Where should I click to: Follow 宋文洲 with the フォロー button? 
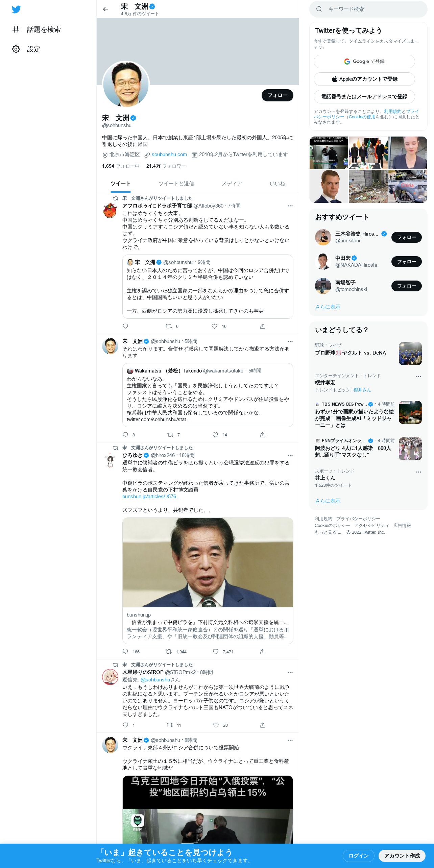pos(278,95)
